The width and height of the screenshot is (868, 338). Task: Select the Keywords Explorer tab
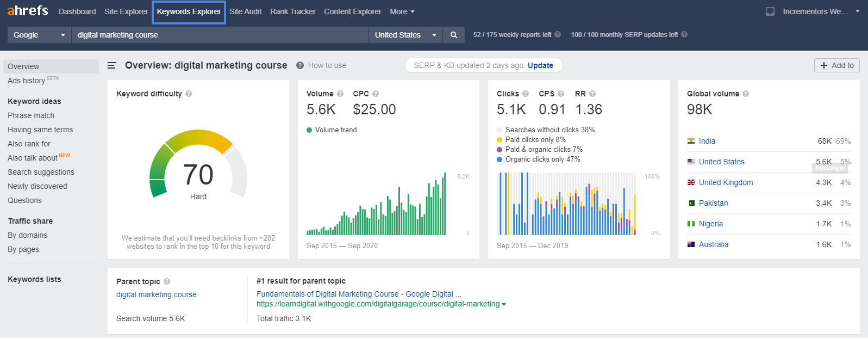click(189, 12)
